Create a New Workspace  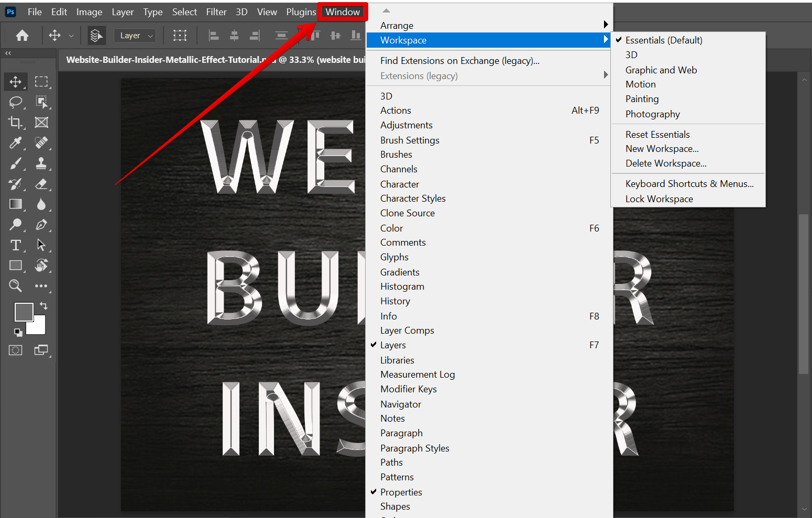pos(662,149)
